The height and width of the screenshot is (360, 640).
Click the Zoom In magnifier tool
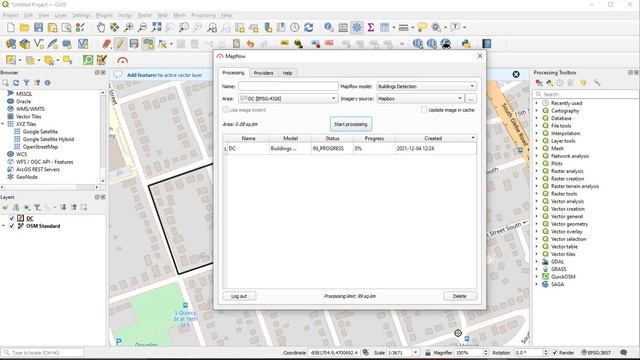[129, 27]
